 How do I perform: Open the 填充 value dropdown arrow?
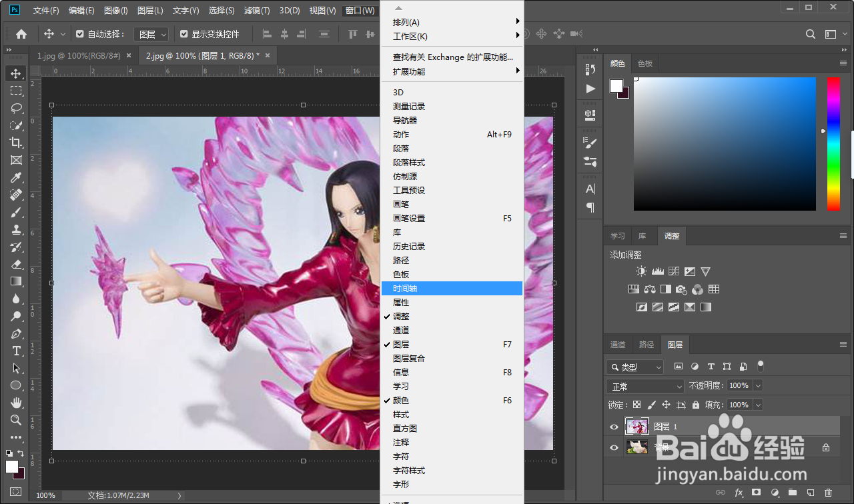click(757, 405)
